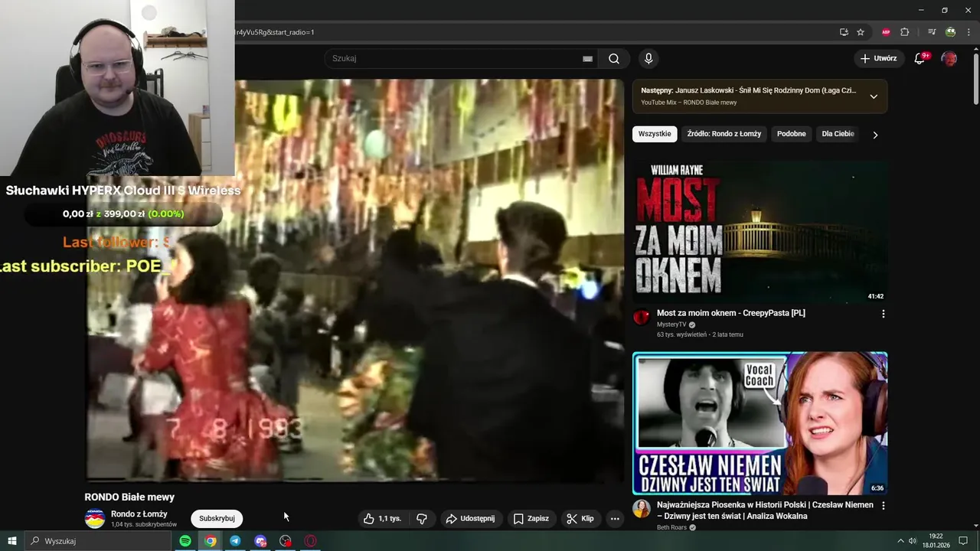Open the Most za moim oknem thumbnail

[760, 232]
